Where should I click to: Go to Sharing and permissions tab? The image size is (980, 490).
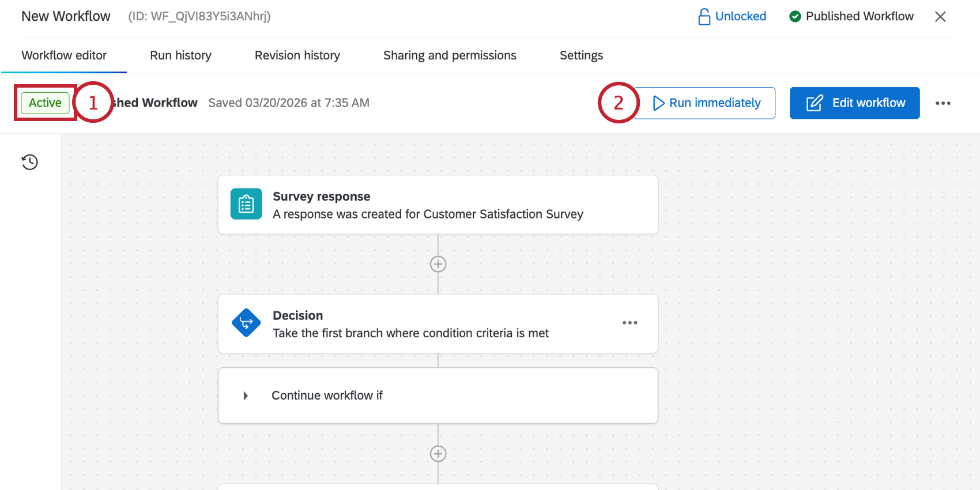coord(450,55)
